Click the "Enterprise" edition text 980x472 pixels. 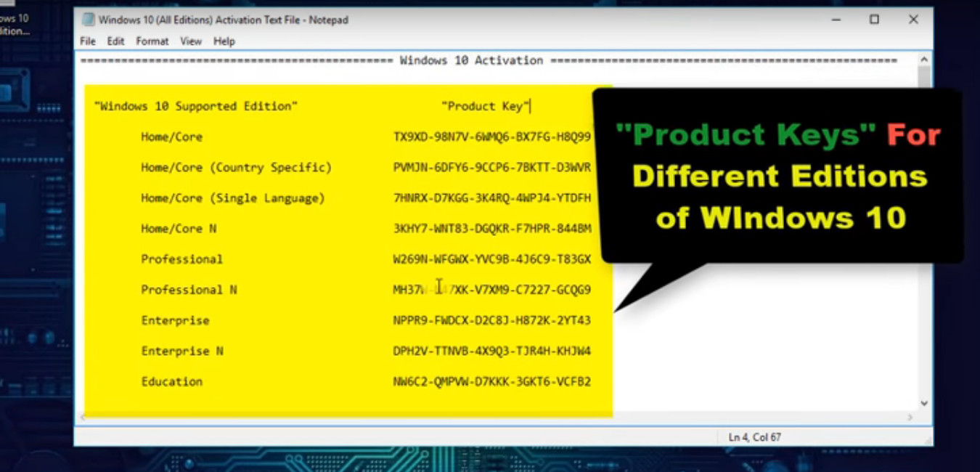(175, 320)
